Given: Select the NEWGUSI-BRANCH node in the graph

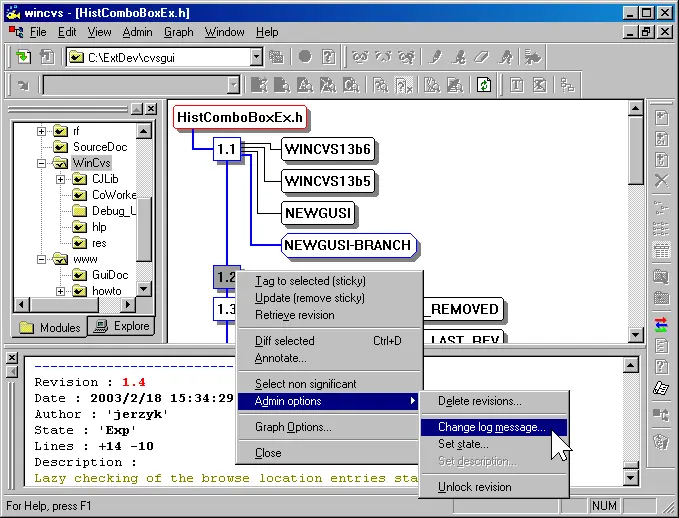Looking at the screenshot, I should [348, 245].
